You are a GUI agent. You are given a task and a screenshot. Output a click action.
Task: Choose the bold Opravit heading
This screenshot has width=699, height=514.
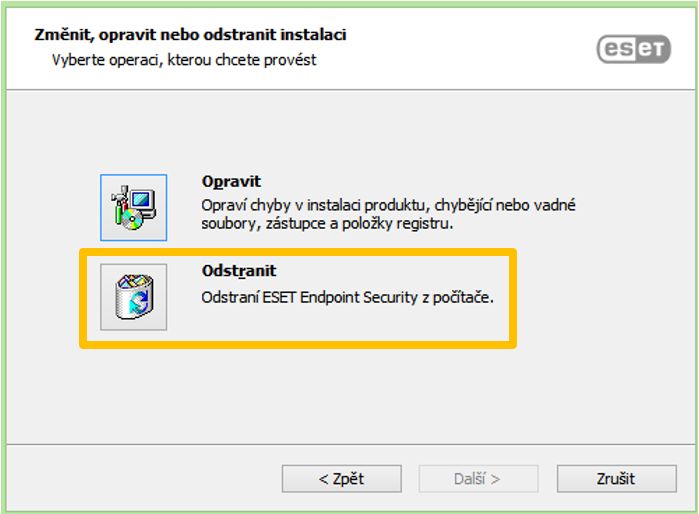231,181
